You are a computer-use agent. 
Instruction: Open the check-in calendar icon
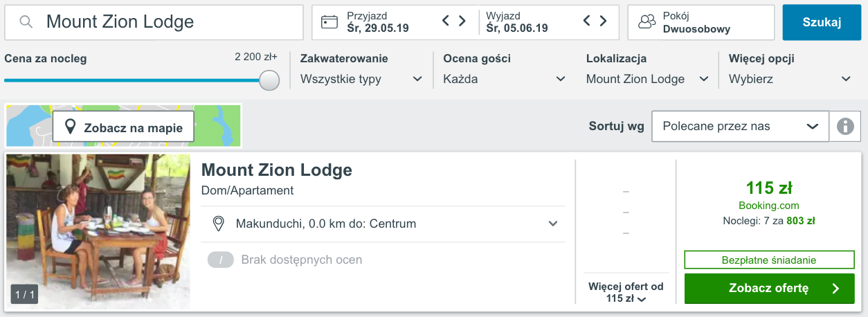coord(329,22)
